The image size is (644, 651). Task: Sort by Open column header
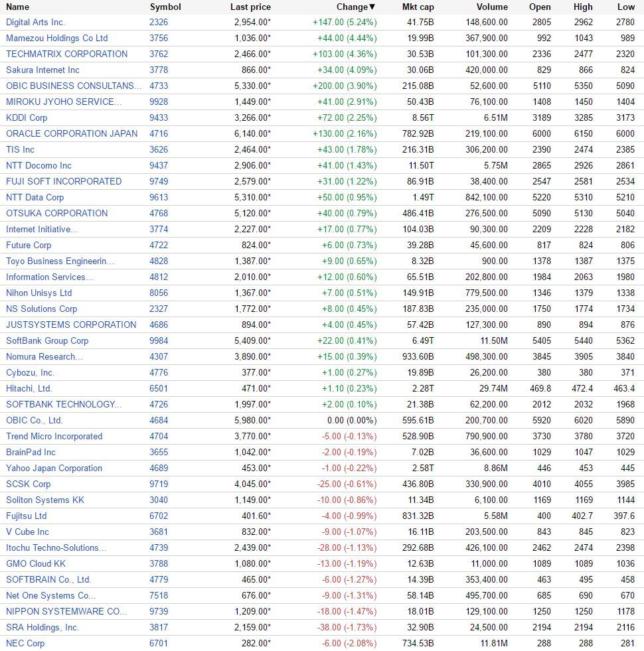pyautogui.click(x=540, y=7)
